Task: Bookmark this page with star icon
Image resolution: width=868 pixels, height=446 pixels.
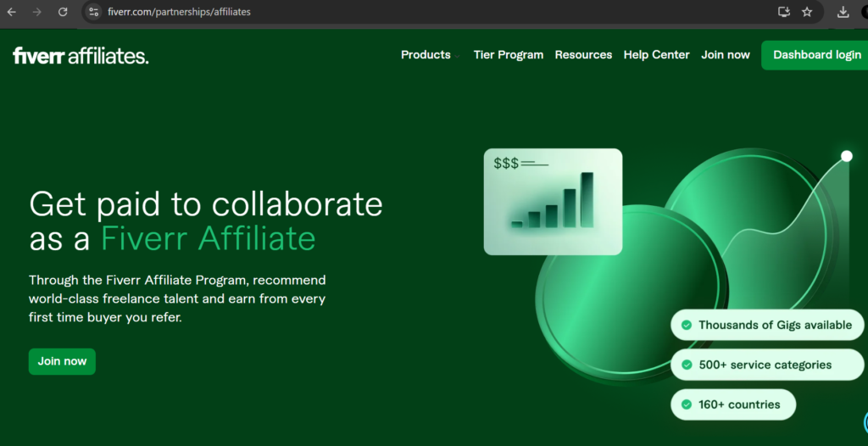Action: 807,12
